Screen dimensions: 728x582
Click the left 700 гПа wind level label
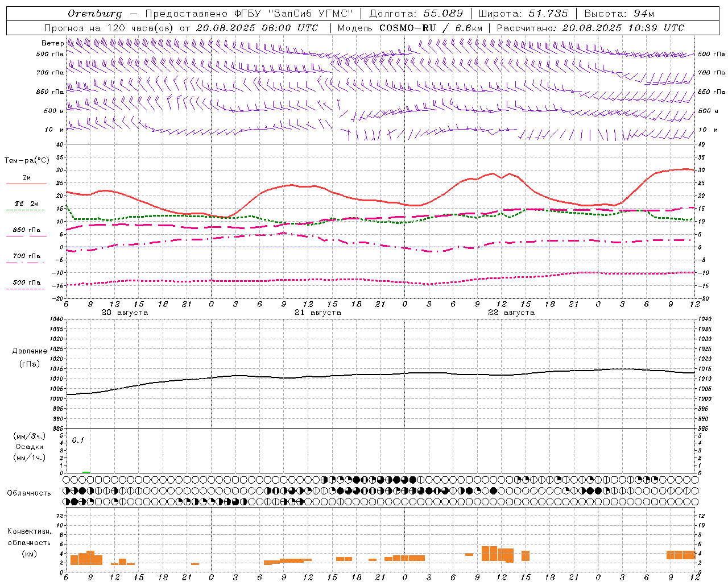[x=50, y=73]
